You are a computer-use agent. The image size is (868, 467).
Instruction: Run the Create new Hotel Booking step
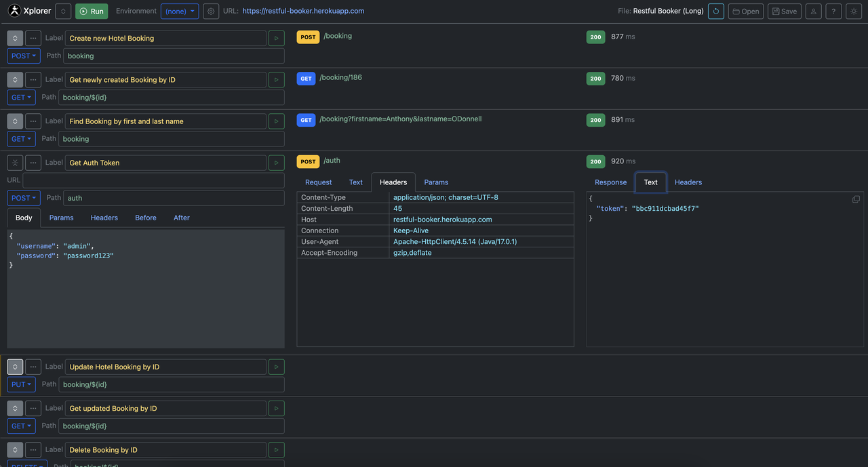pyautogui.click(x=276, y=38)
